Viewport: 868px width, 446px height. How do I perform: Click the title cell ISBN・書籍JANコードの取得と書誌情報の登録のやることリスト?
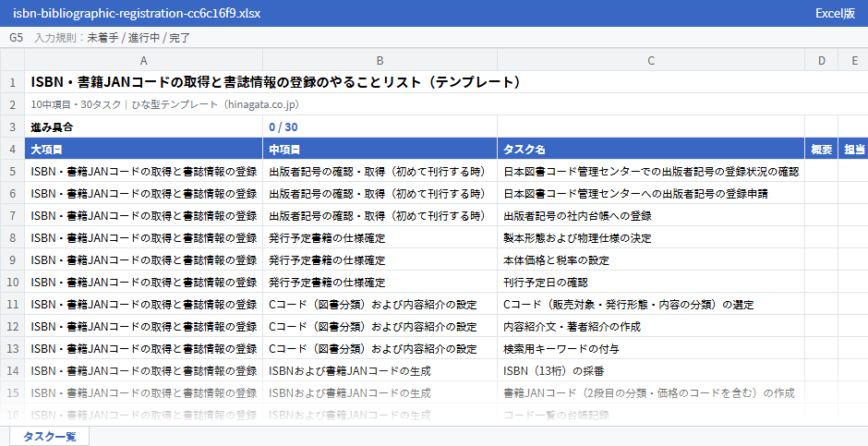(x=446, y=82)
